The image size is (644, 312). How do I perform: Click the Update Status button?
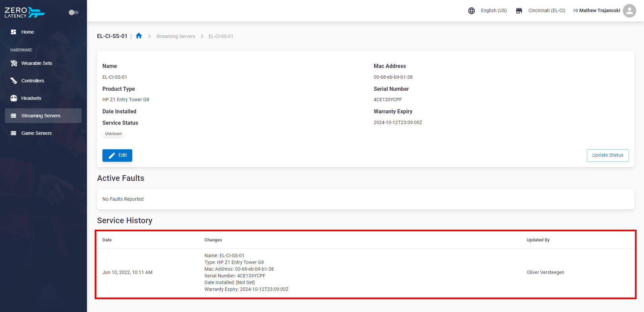(x=608, y=155)
